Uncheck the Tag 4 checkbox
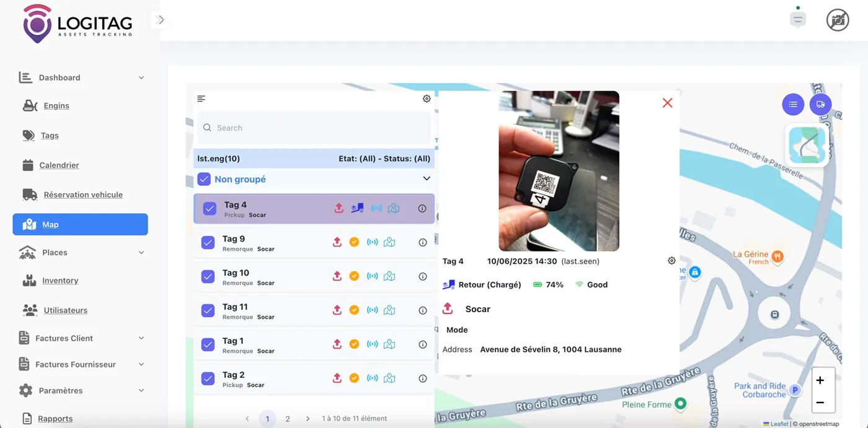Image resolution: width=868 pixels, height=428 pixels. tap(210, 207)
